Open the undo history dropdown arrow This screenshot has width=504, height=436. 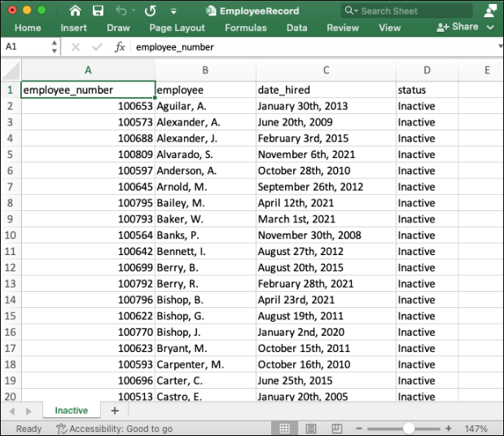(134, 11)
